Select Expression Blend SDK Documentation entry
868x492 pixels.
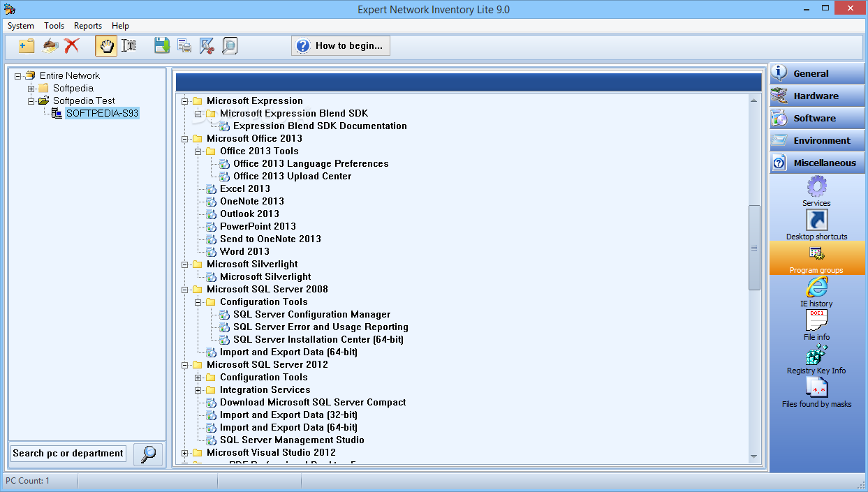320,126
